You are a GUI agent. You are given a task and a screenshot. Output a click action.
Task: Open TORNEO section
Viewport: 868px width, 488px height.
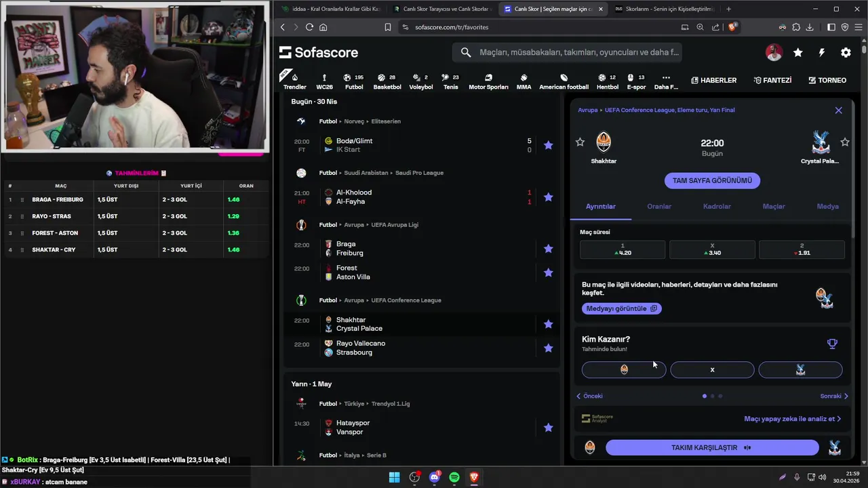click(x=827, y=80)
